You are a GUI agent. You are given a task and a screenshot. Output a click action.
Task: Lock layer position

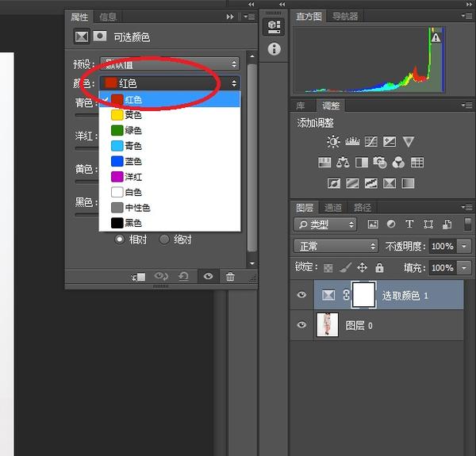(363, 268)
